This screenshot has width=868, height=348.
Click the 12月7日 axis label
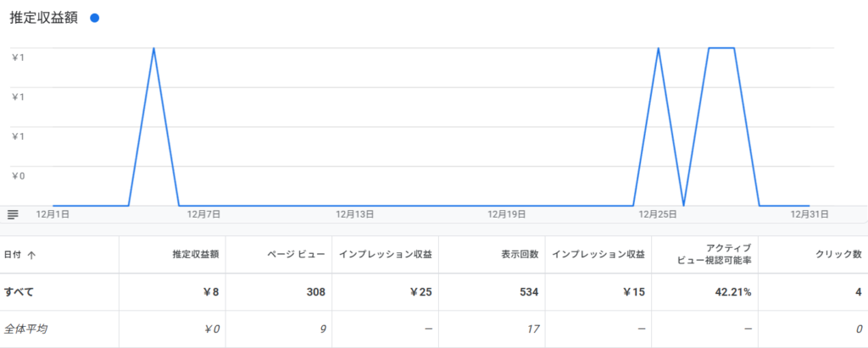204,215
